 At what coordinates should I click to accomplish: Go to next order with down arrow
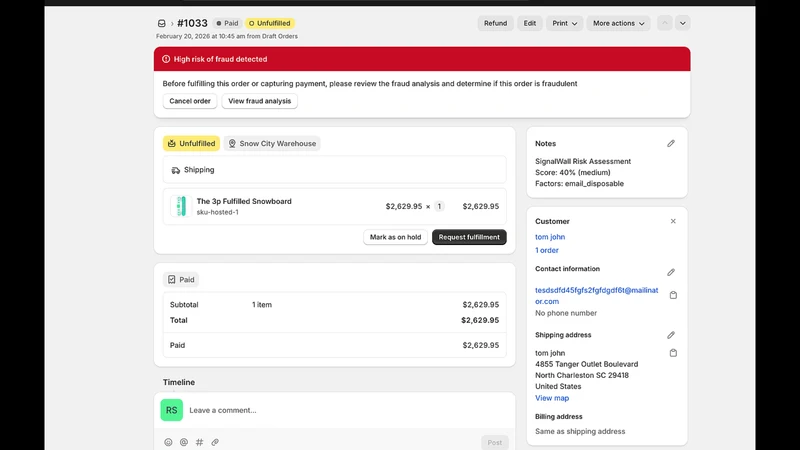pos(683,23)
